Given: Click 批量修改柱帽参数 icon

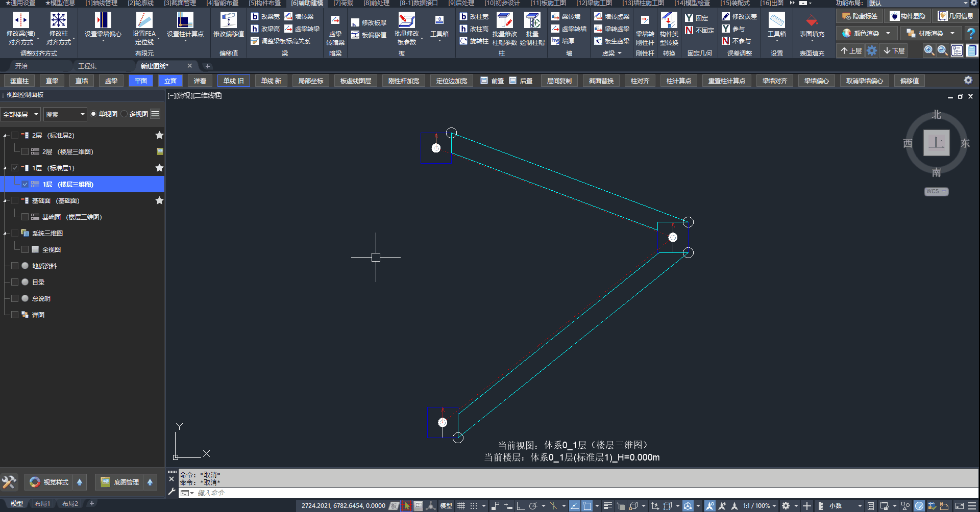Looking at the screenshot, I should [505, 20].
